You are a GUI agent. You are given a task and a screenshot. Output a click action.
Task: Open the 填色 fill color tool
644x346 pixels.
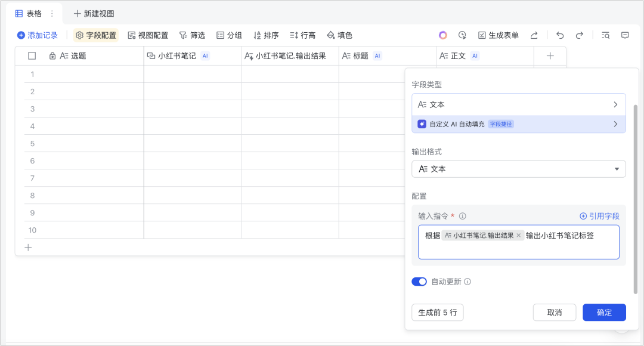click(340, 35)
